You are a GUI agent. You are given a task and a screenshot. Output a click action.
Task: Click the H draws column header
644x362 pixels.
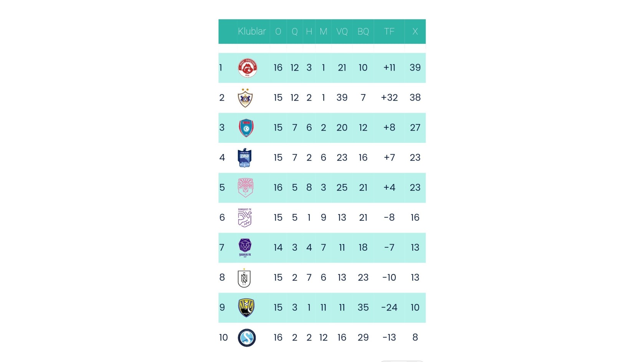309,31
